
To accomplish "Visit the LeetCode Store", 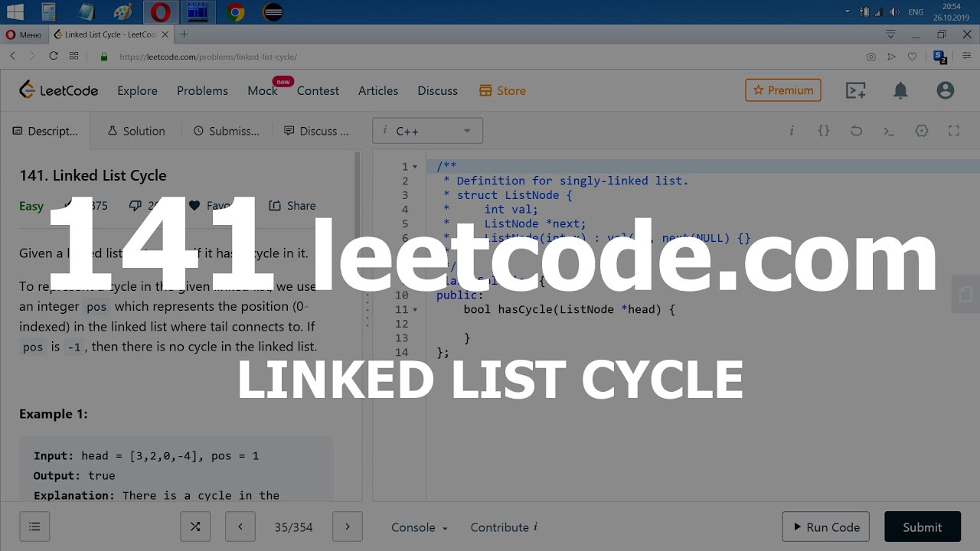I will (502, 90).
